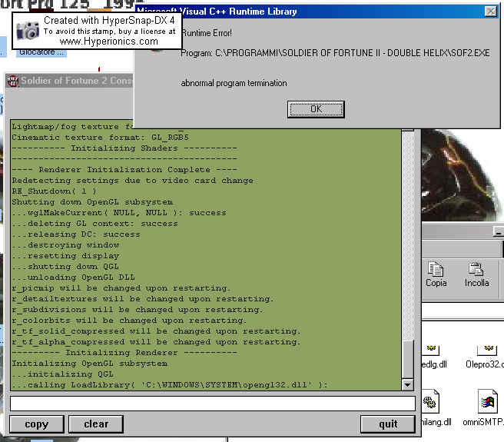The image size is (504, 442).
Task: Click the 'calling LoadLibrary' console line
Action: pyautogui.click(x=169, y=385)
